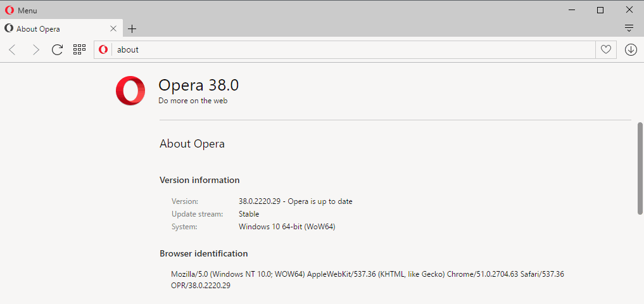Image resolution: width=644 pixels, height=304 pixels.
Task: Open the tab menu icon
Action: click(629, 28)
